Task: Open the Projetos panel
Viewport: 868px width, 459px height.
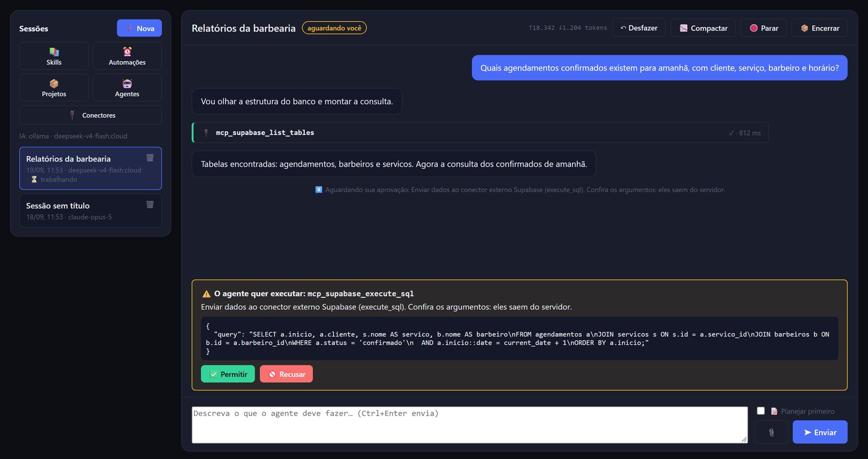Action: tap(54, 88)
